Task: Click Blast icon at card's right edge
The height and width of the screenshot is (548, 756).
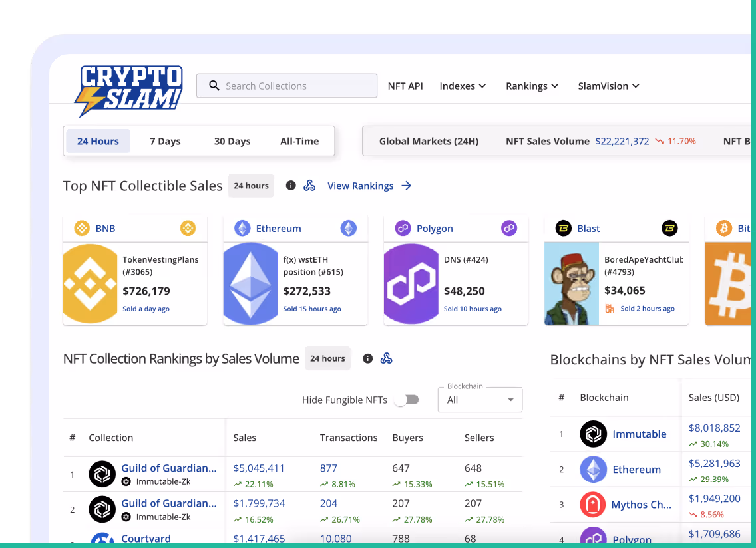Action: coord(669,228)
